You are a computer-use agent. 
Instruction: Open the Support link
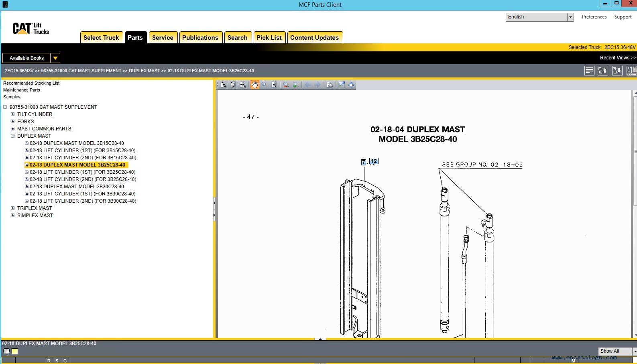click(x=623, y=17)
